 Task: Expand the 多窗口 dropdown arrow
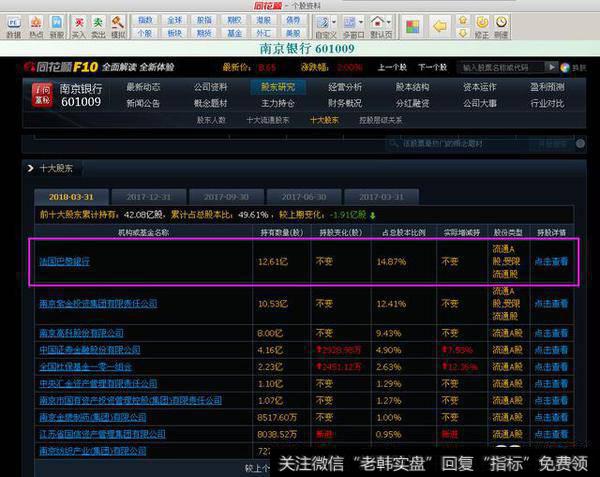[x=361, y=23]
